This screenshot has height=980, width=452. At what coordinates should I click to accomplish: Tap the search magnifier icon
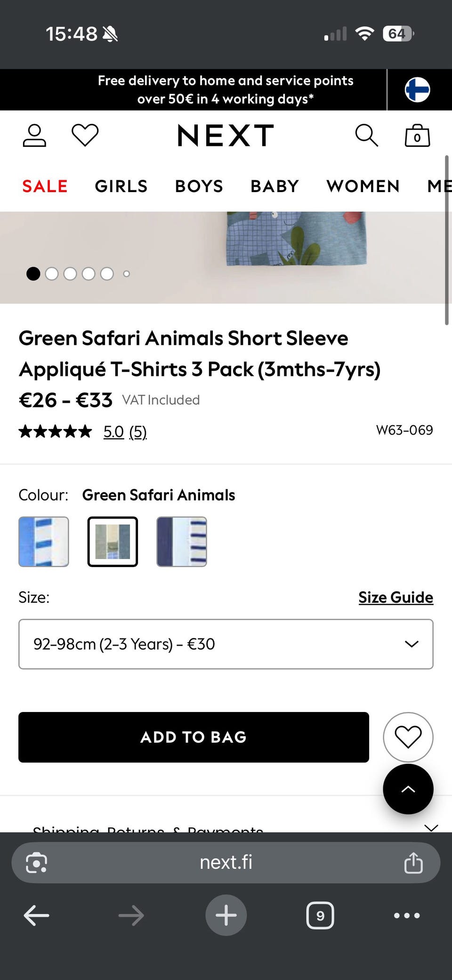click(x=366, y=136)
